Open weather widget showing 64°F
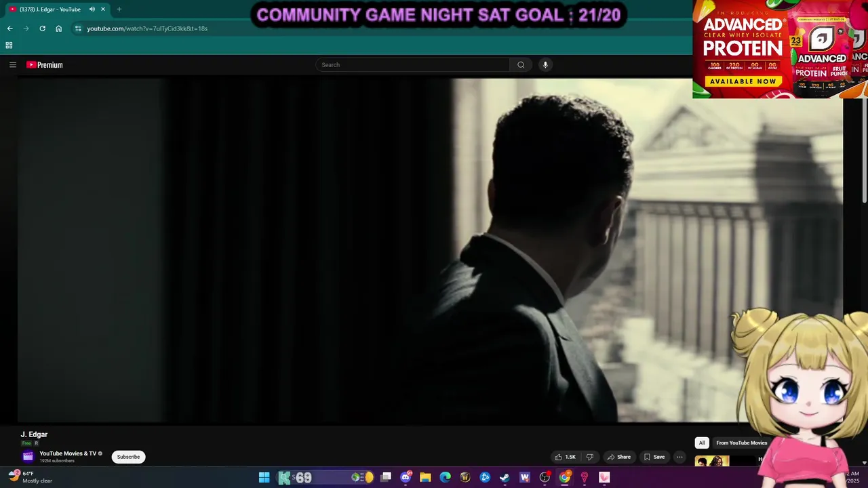This screenshot has width=868, height=488. pos(30,477)
